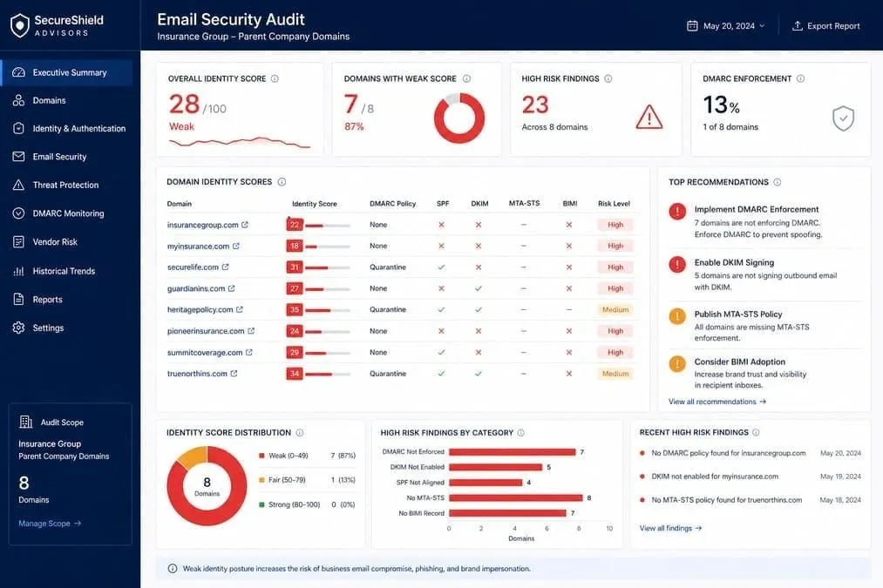Click the Export Report upload icon
This screenshot has height=588, width=883.
pyautogui.click(x=797, y=26)
